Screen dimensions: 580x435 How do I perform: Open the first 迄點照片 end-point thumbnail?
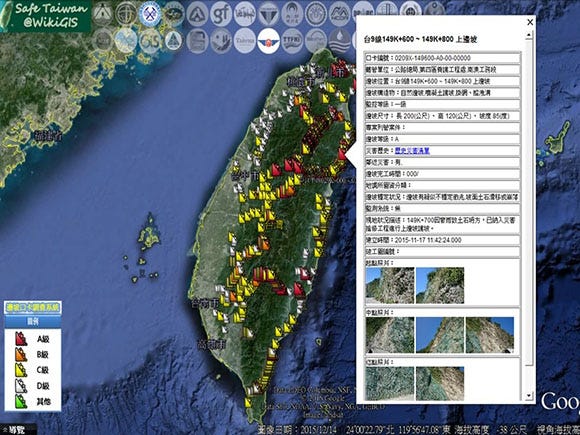point(390,384)
